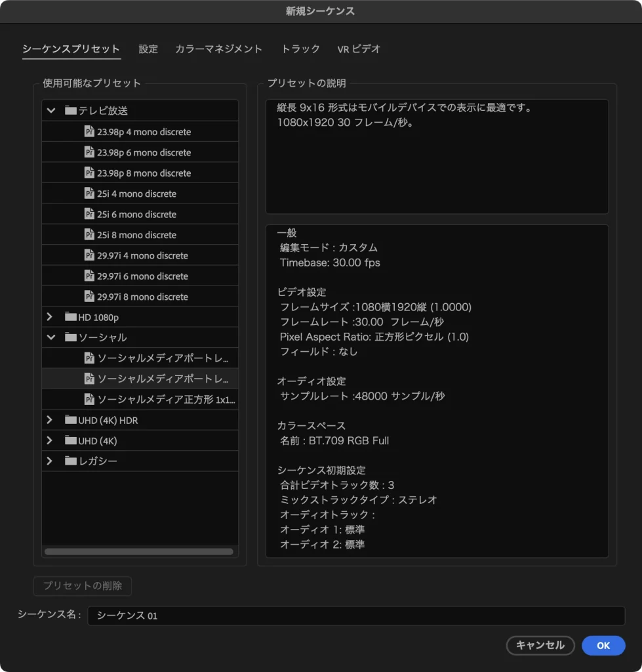The height and width of the screenshot is (672, 642).
Task: Click the ソーシャル folder icon
Action: tap(71, 337)
